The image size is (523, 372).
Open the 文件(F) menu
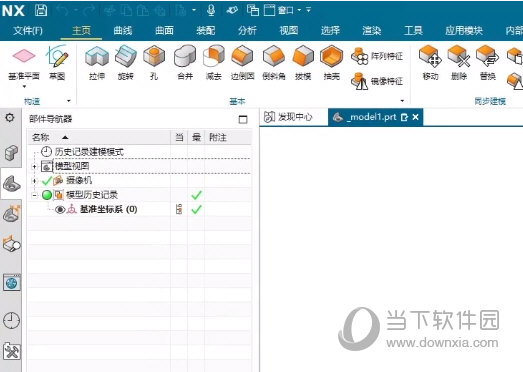click(x=28, y=31)
